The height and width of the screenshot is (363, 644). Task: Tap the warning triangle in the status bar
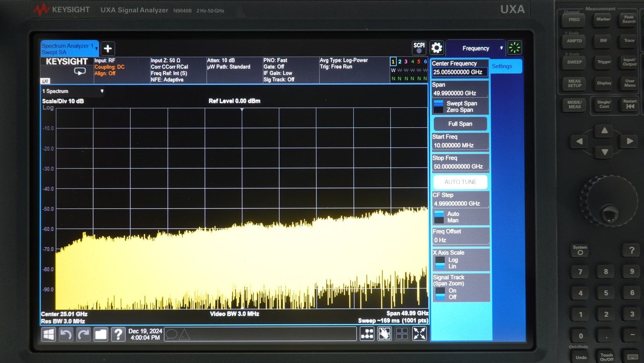[x=184, y=334]
